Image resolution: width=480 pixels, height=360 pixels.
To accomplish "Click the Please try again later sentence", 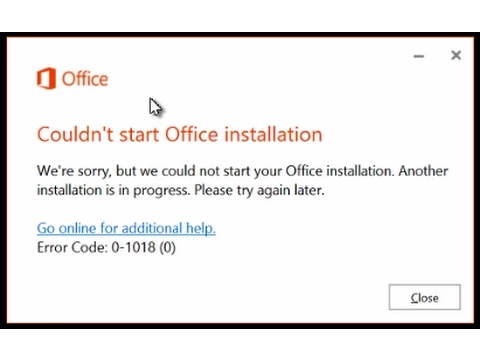I will 259,190.
